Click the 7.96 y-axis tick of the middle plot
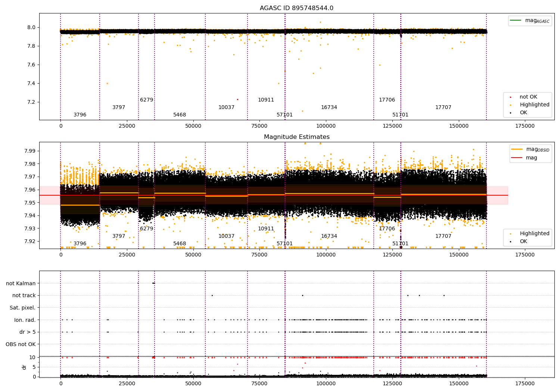The image size is (560, 392). pyautogui.click(x=30, y=190)
